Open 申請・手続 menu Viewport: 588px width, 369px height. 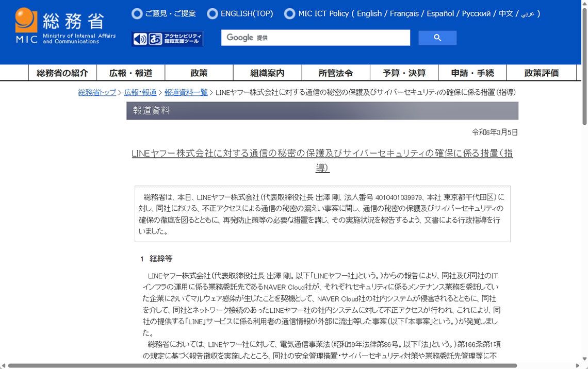click(x=472, y=73)
